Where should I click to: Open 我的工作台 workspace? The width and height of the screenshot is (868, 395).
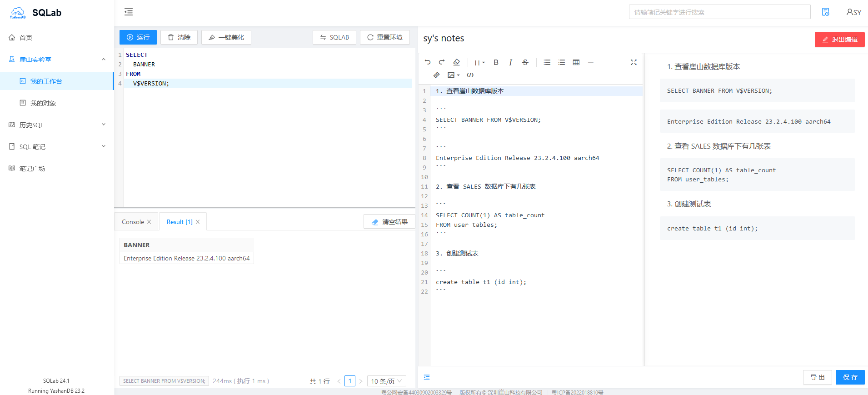(57, 81)
